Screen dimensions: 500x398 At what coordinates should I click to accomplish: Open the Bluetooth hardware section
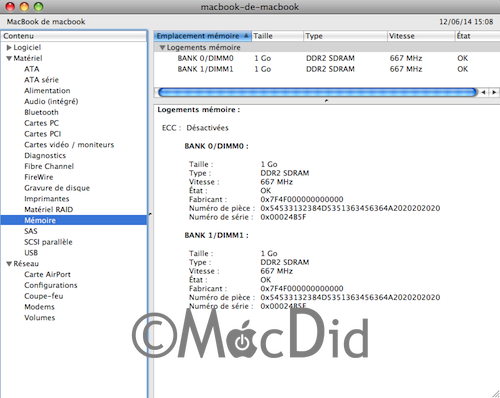click(x=41, y=112)
